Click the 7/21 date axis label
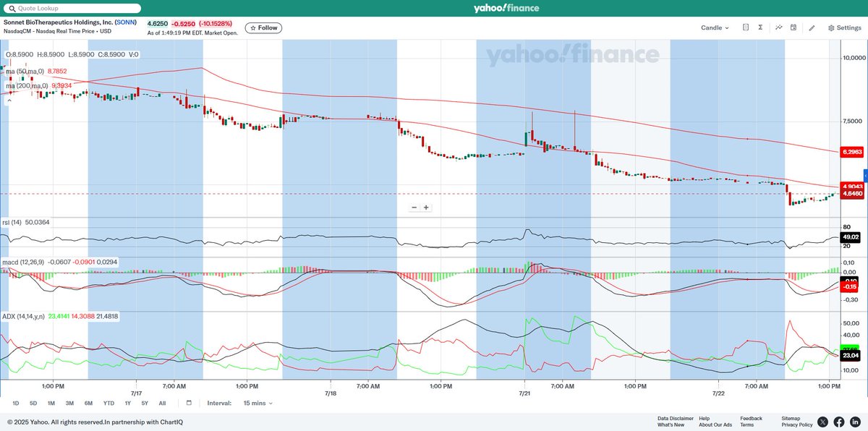 tap(524, 394)
